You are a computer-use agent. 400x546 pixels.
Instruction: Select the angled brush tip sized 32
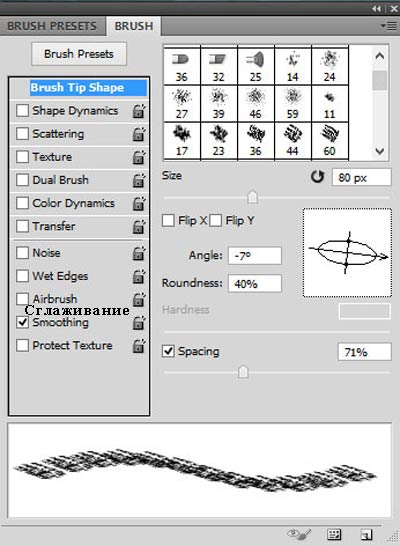219,65
